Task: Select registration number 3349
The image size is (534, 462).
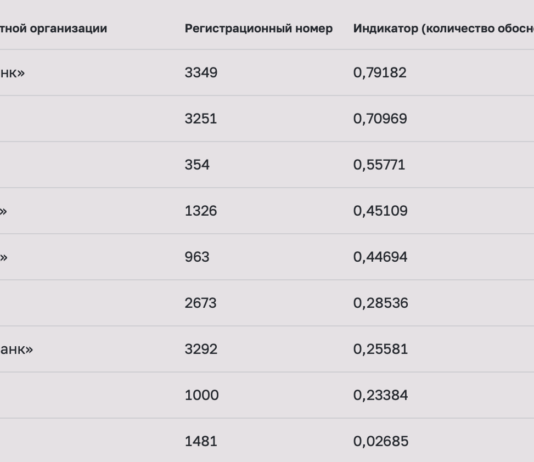Action: [x=201, y=73]
